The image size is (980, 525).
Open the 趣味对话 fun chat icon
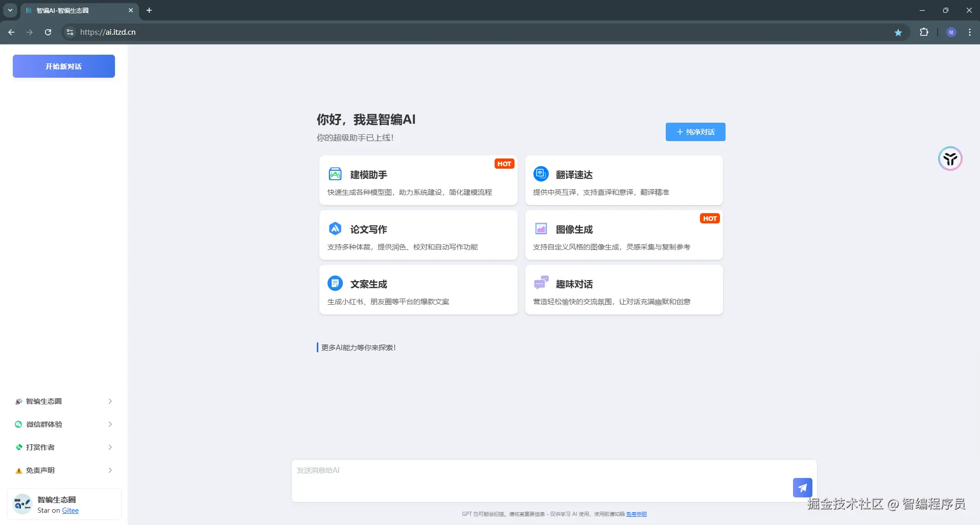(x=541, y=283)
